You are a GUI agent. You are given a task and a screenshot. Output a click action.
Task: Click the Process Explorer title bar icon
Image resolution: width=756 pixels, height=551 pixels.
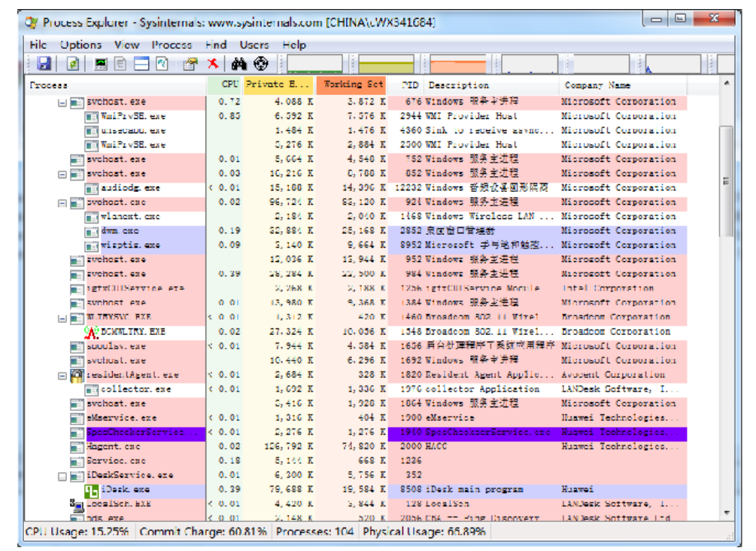(32, 23)
